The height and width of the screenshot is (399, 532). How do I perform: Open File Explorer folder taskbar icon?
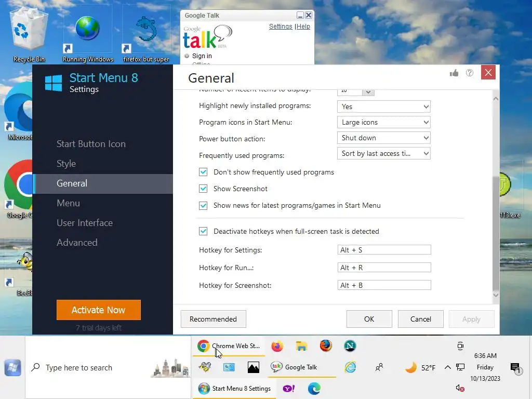point(301,346)
